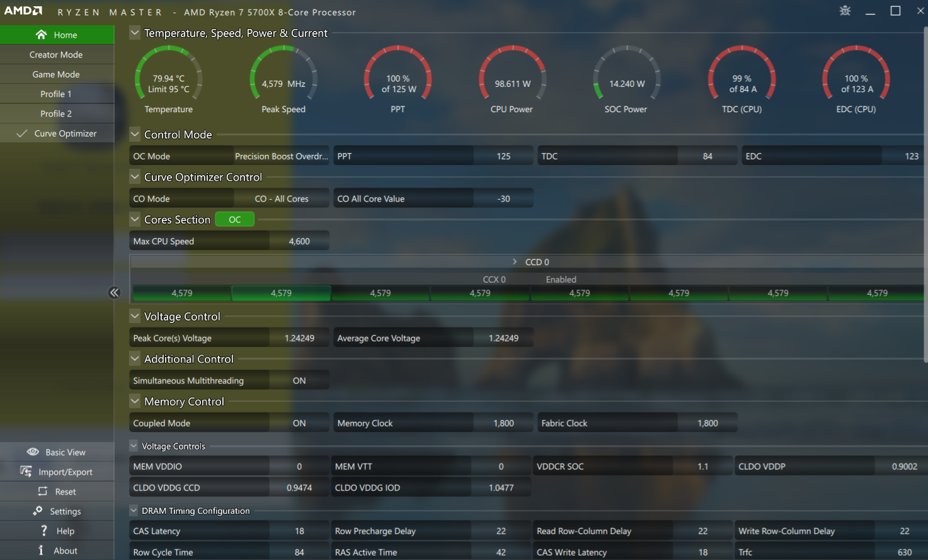The image size is (928, 560).
Task: Click the Curve Optimizer checkmark icon
Action: point(22,134)
